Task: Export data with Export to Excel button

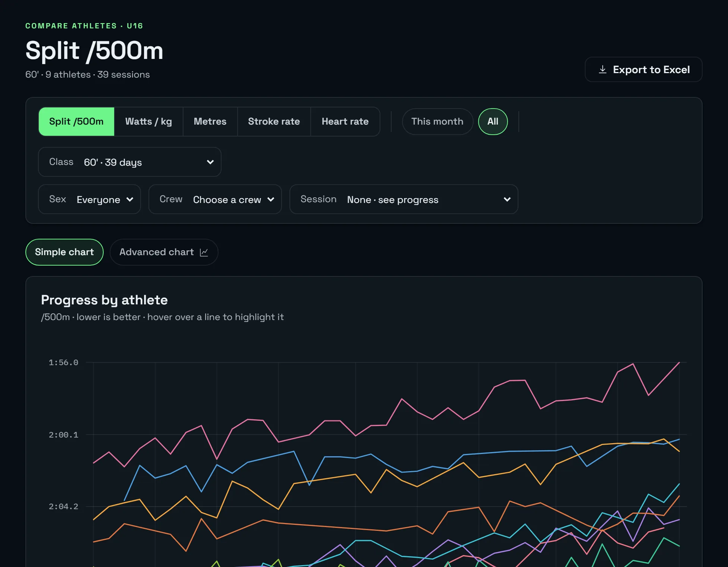Action: 643,69
